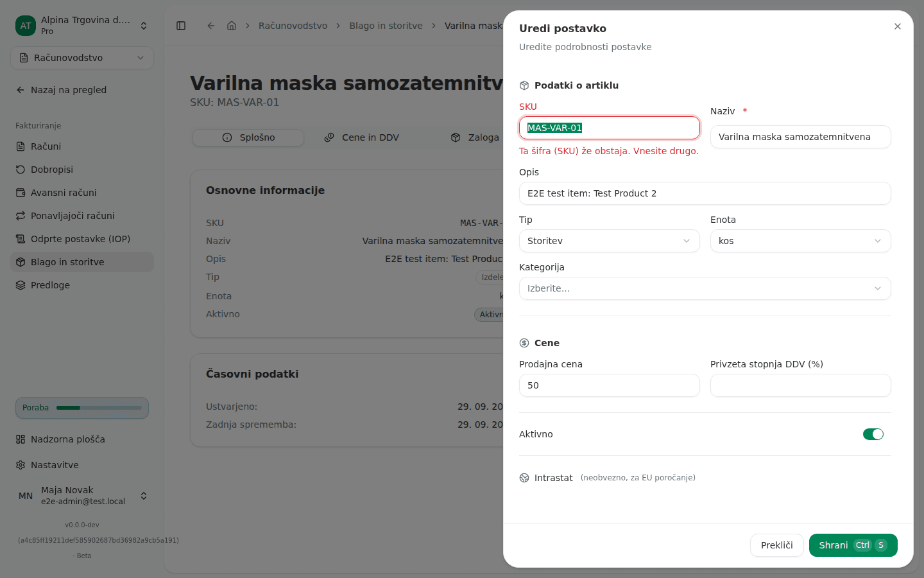
Task: Click the Nadzorna plošča dashboard icon
Action: [x=21, y=439]
